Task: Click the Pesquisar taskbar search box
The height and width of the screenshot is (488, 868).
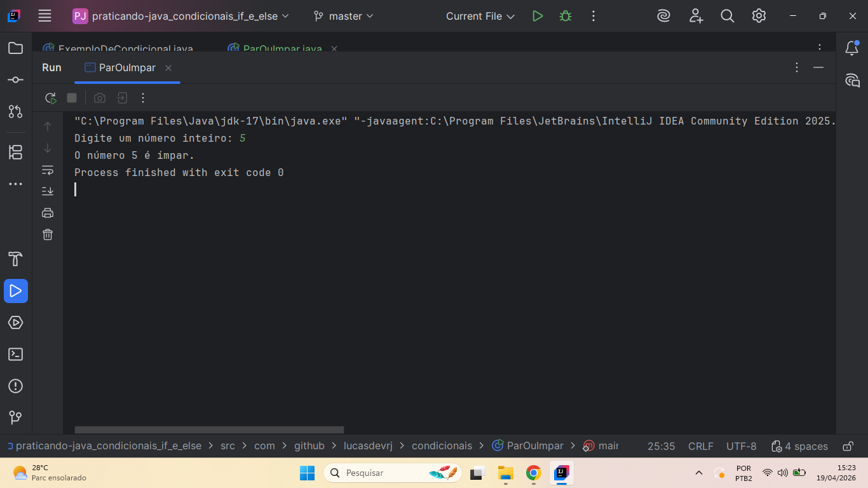Action: [x=392, y=473]
